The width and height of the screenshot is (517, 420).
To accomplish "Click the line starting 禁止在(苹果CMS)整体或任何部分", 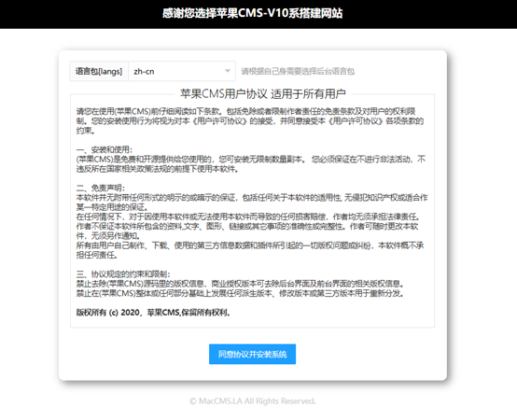I will point(241,293).
